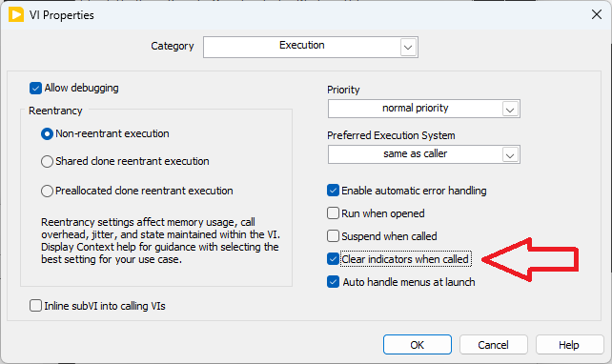Open the Category dropdown arrow

point(408,48)
